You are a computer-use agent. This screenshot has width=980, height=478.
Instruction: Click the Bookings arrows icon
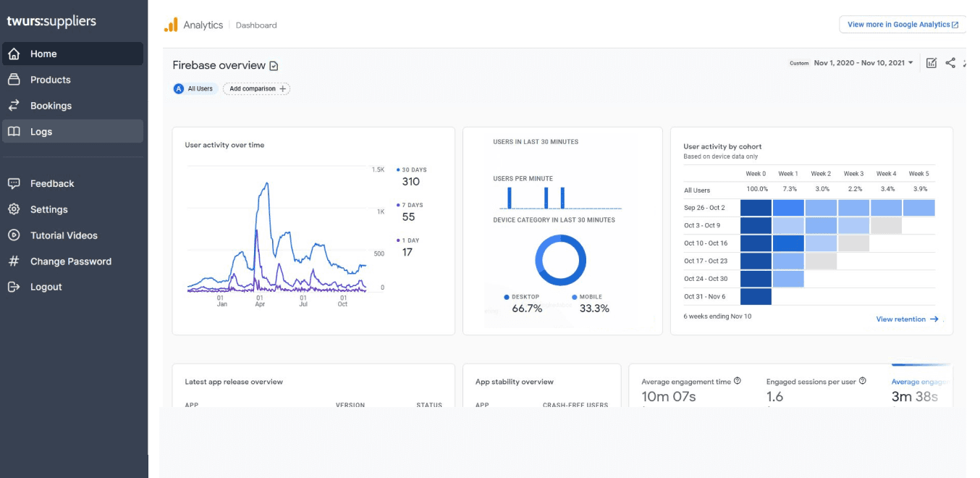point(14,106)
